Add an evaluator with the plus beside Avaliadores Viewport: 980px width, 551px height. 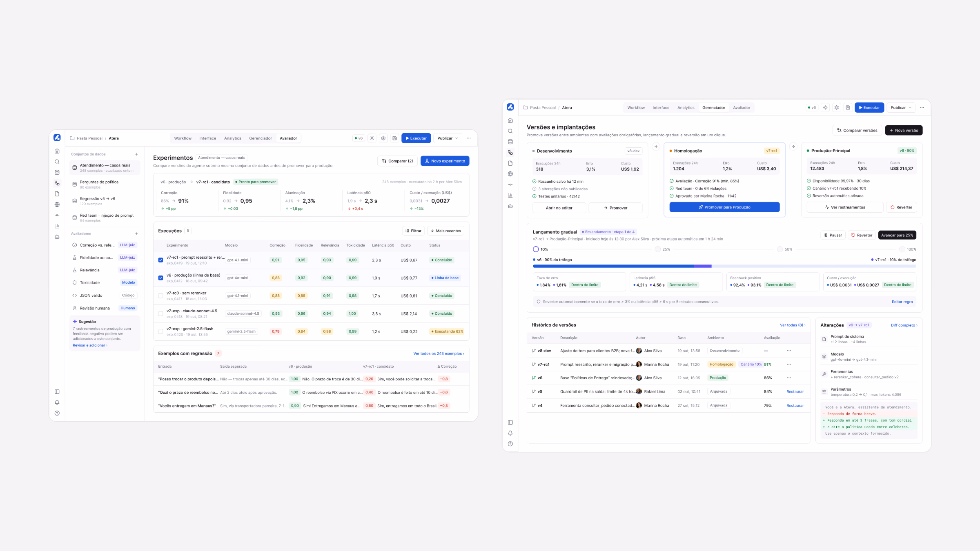pyautogui.click(x=136, y=234)
